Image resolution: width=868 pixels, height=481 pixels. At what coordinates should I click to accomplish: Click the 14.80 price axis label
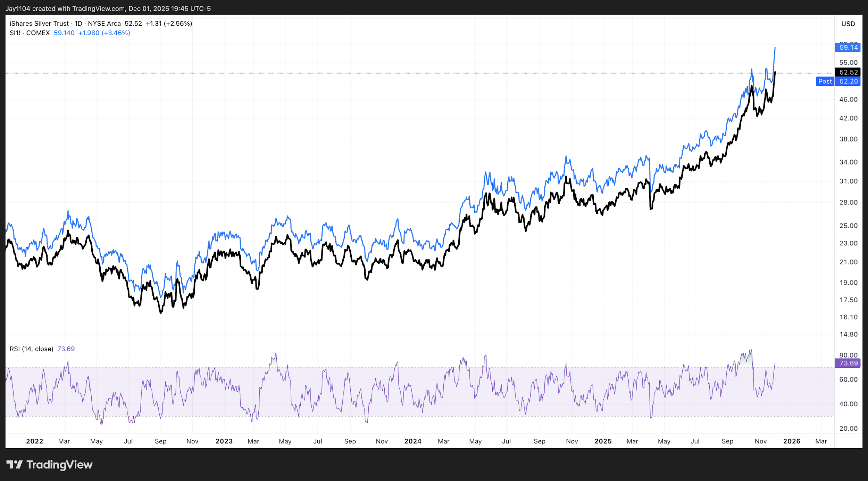point(848,334)
